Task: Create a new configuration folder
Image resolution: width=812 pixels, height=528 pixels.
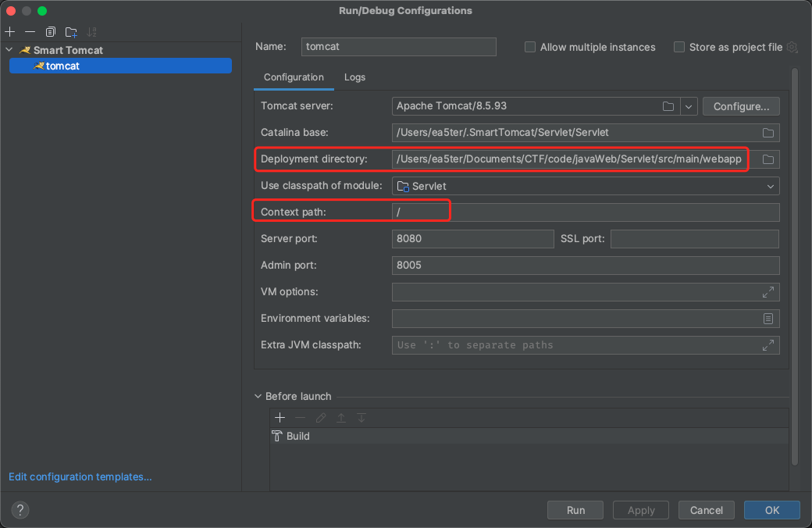Action: (x=71, y=32)
